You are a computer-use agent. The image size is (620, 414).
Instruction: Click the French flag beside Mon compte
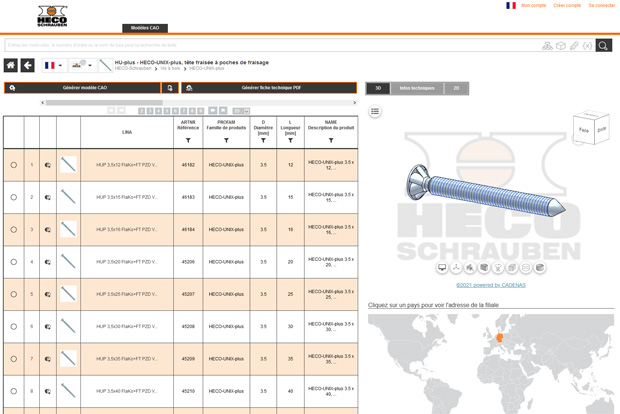pos(511,6)
